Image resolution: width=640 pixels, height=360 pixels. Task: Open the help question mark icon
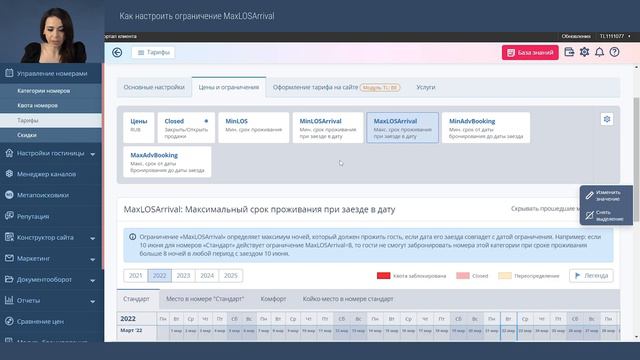pyautogui.click(x=614, y=52)
